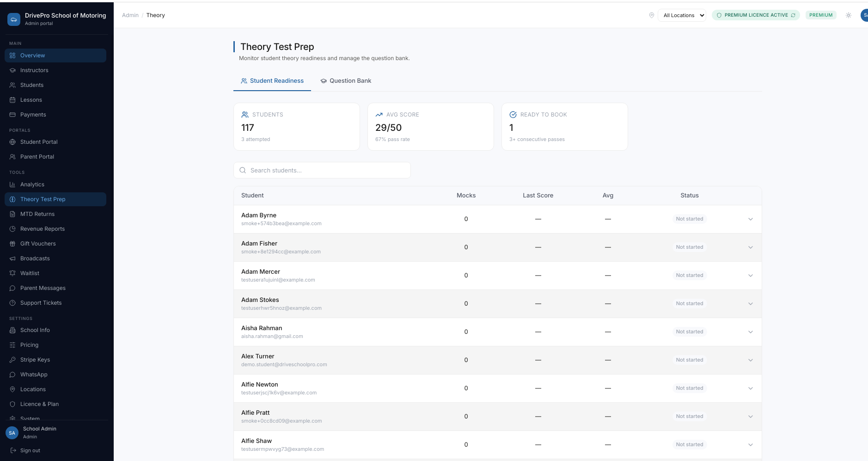Click the PREMIUM plan badge
The height and width of the screenshot is (461, 868).
(x=821, y=15)
